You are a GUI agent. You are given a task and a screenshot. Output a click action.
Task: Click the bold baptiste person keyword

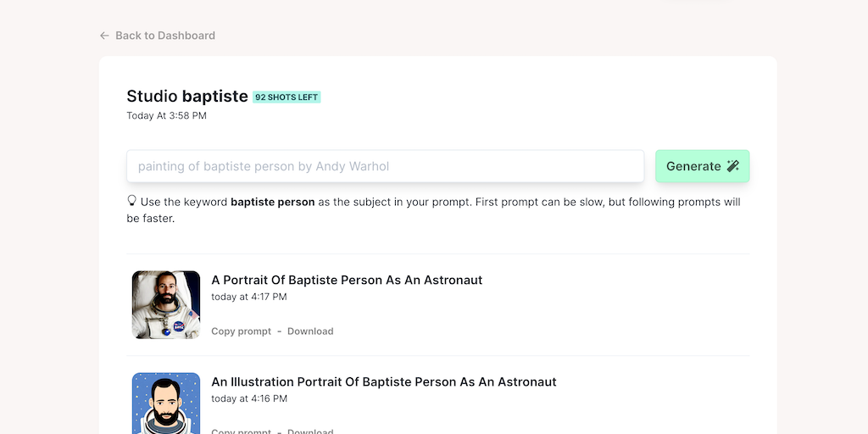point(272,203)
